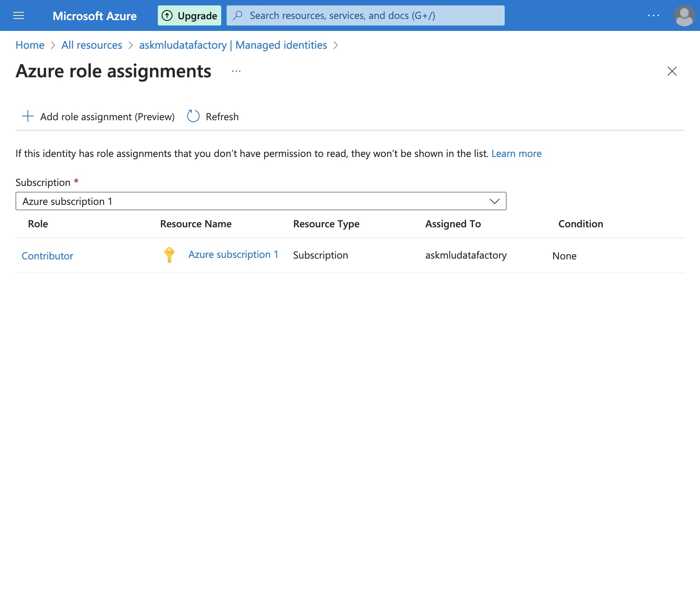Click the chevron between Home and All resources
700x610 pixels.
[x=53, y=45]
